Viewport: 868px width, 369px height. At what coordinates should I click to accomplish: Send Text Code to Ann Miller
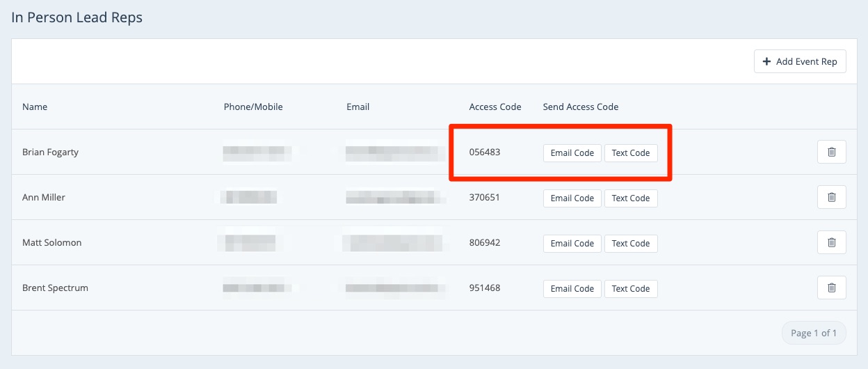pyautogui.click(x=630, y=198)
